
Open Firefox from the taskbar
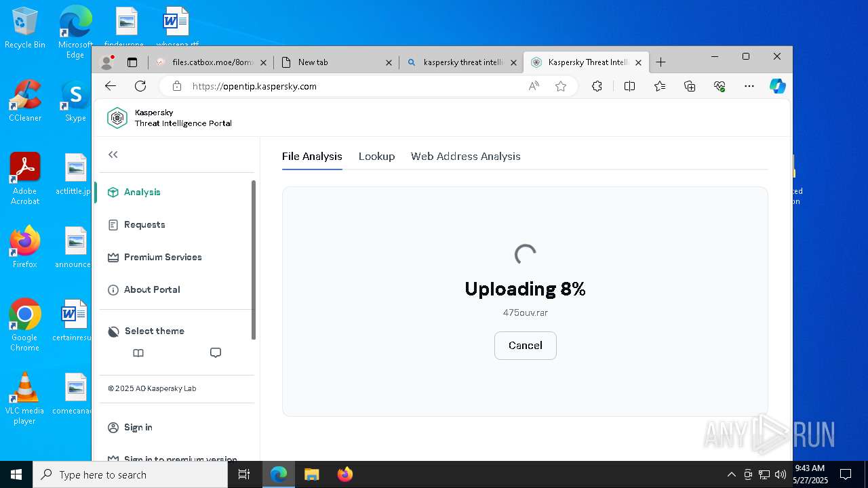(345, 474)
